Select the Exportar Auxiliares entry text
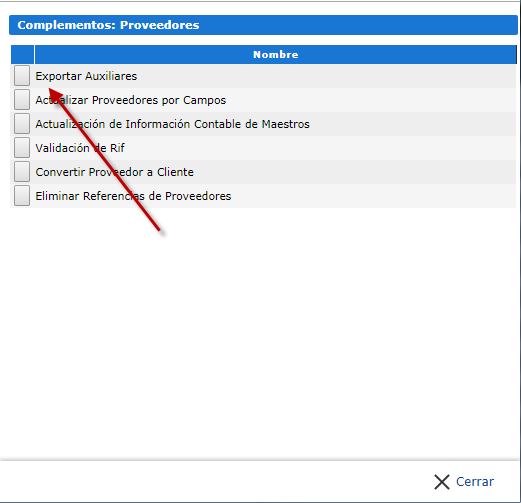Image resolution: width=521 pixels, height=503 pixels. [x=86, y=76]
